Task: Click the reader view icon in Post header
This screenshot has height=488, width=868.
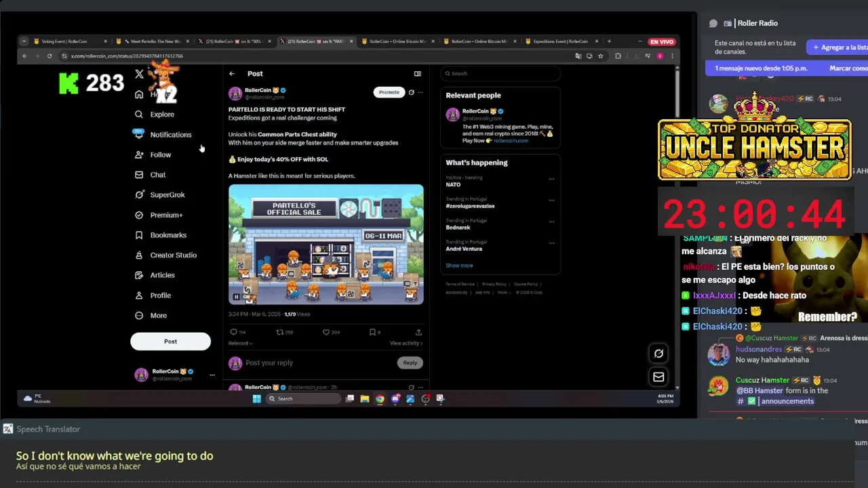Action: coord(418,74)
